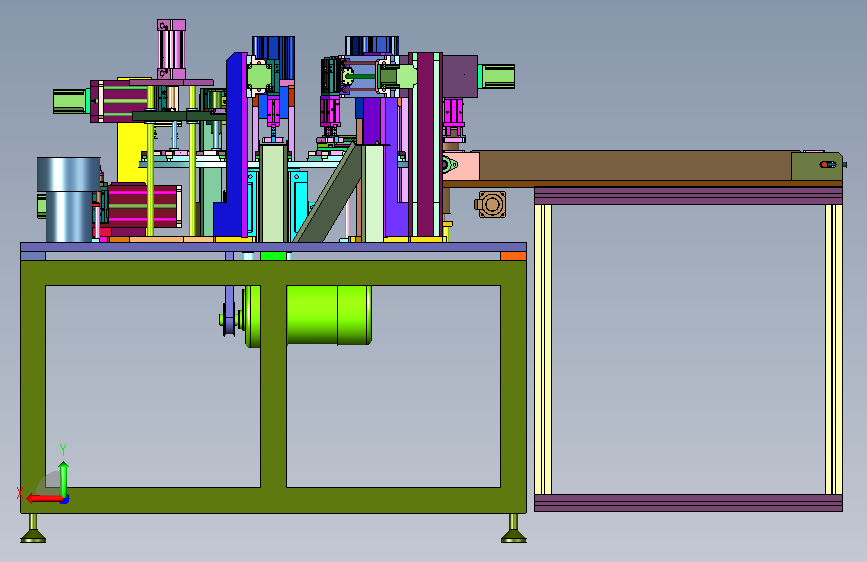Screen dimensions: 867x562
Task: Pick the pink vertical pneumatic cylinder on top
Action: point(171,50)
